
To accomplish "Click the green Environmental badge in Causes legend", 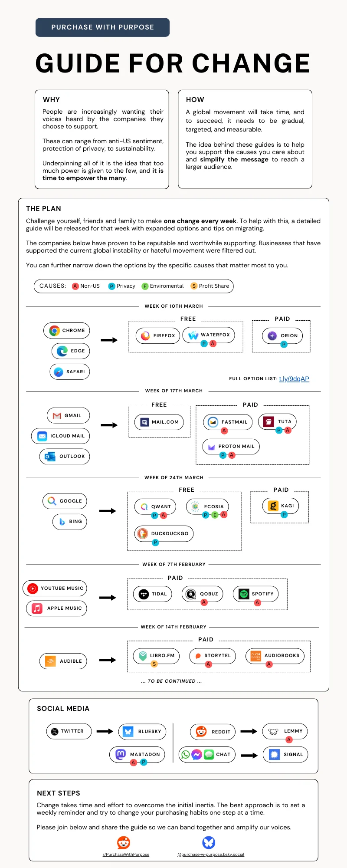I will [145, 286].
